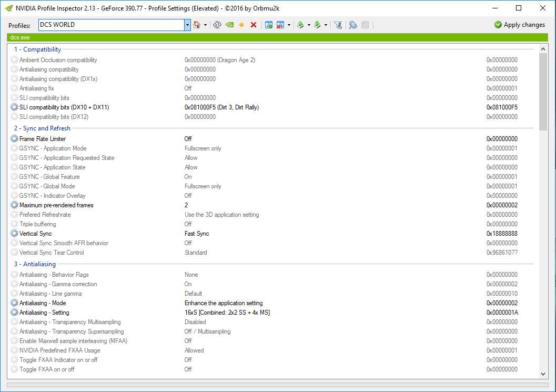Screen dimensions: 556x392
Task: Select the dcs.exe application bar
Action: [278, 37]
